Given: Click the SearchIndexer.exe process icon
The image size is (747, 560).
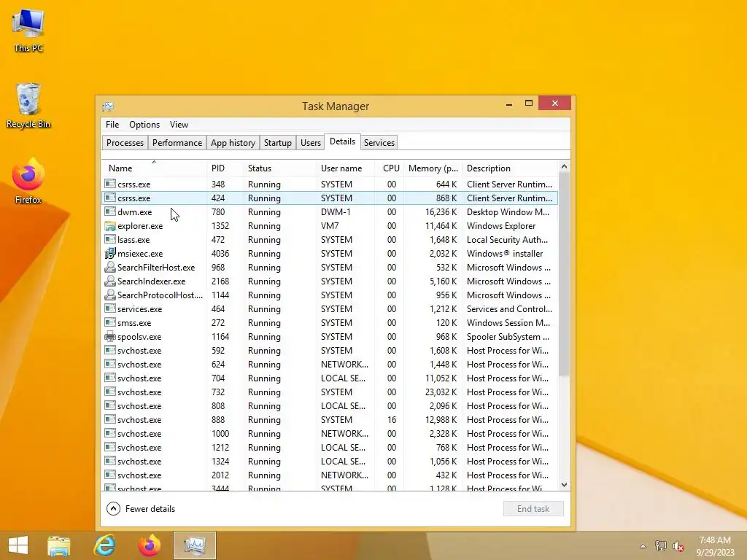Looking at the screenshot, I should click(x=110, y=281).
